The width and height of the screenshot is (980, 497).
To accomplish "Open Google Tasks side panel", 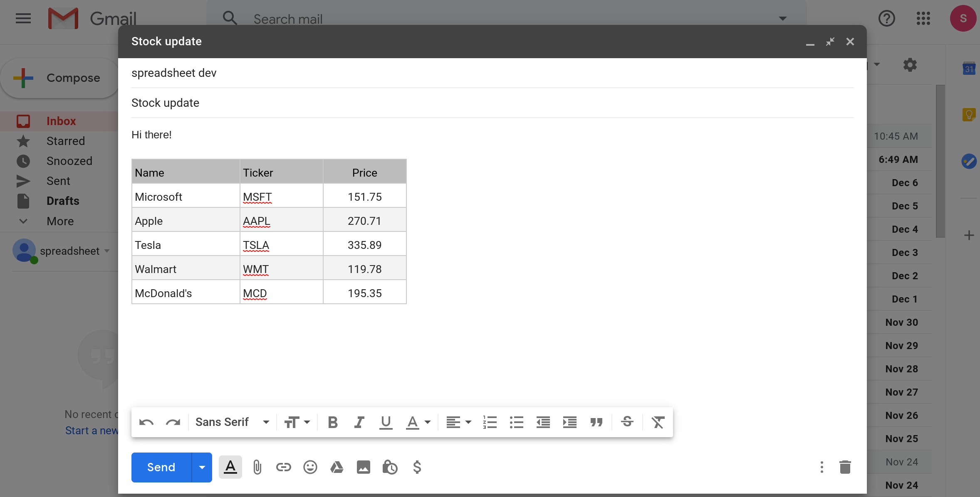I will 969,161.
